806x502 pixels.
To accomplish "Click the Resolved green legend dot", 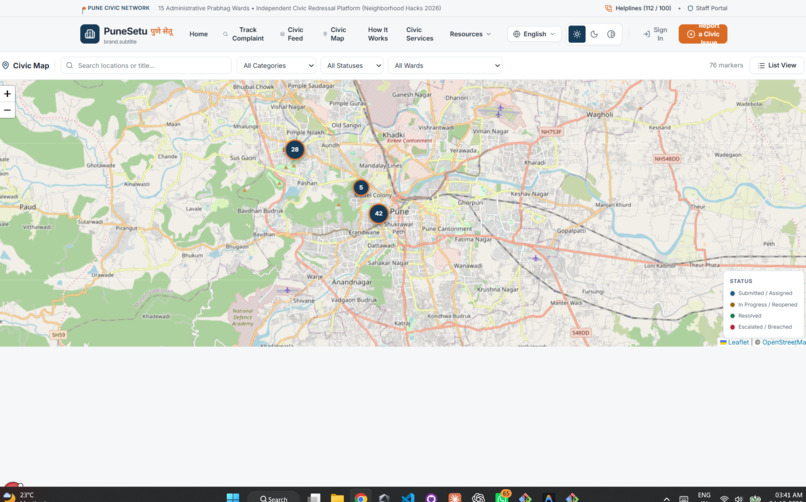I will coord(732,316).
